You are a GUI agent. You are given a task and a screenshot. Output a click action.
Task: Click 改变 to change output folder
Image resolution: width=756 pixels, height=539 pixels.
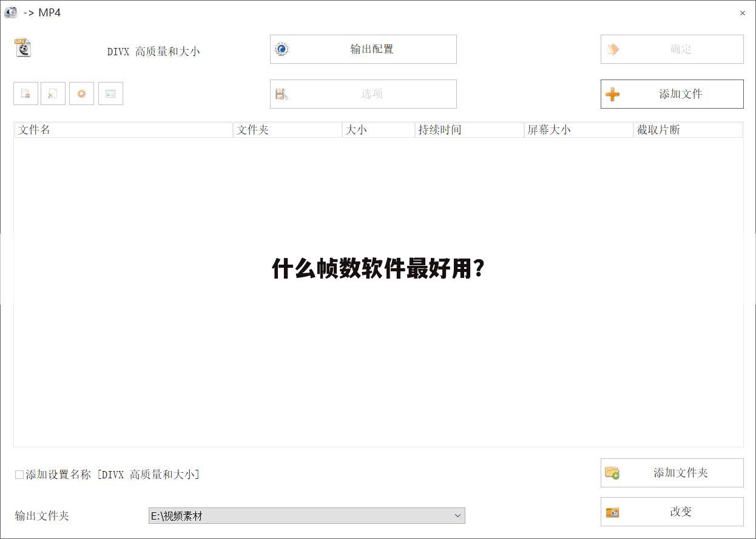672,512
